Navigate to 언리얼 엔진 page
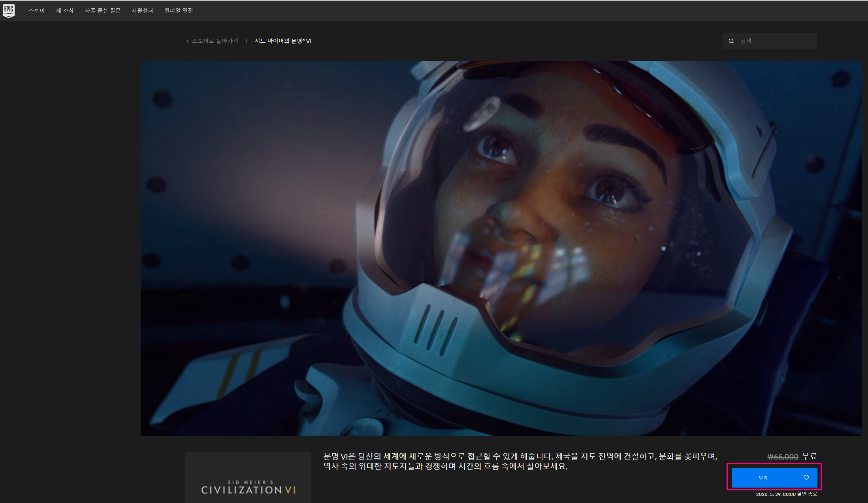The image size is (868, 503). pos(179,11)
